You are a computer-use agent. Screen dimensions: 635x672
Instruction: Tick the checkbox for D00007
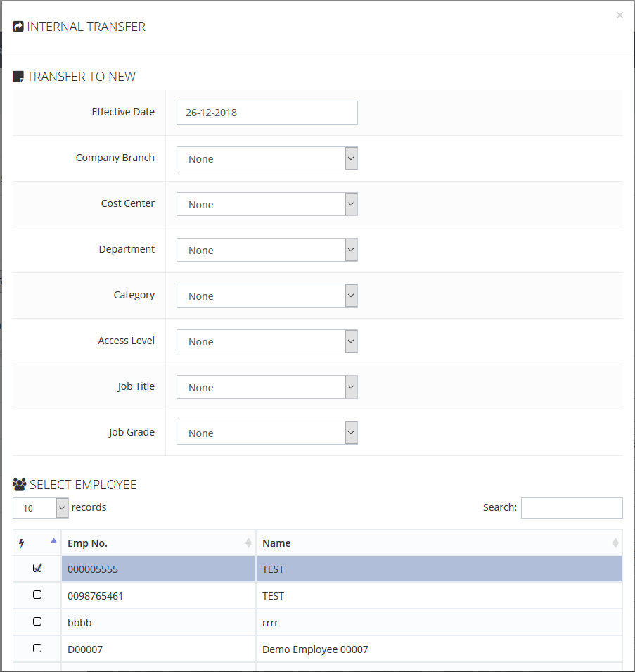click(37, 648)
